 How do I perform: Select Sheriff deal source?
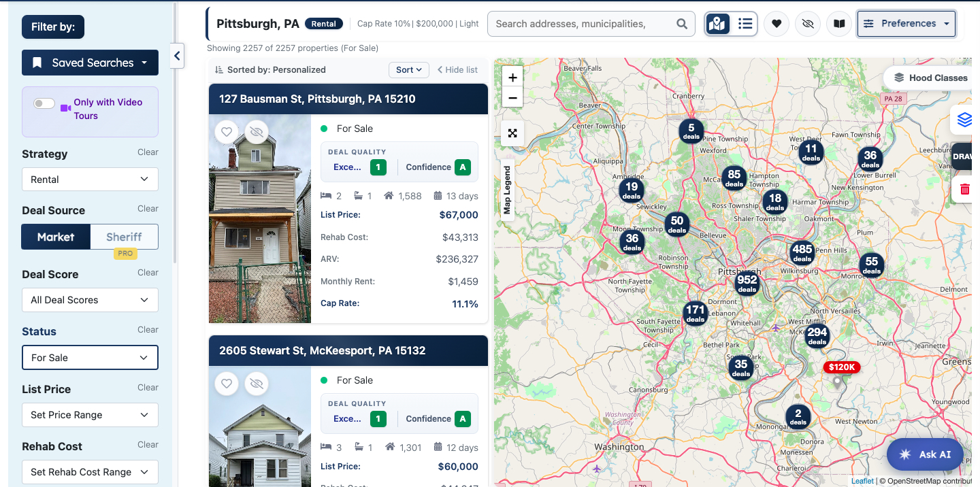[x=124, y=237]
